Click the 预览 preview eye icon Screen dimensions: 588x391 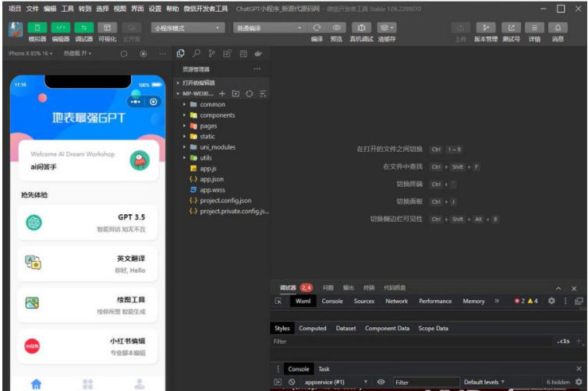pos(336,27)
